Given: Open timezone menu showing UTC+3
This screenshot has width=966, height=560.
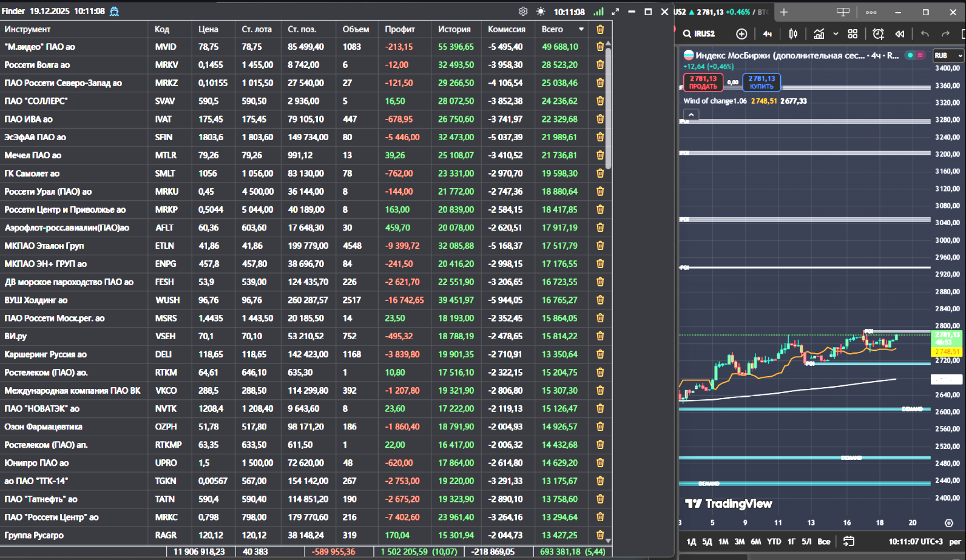Looking at the screenshot, I should tap(916, 541).
